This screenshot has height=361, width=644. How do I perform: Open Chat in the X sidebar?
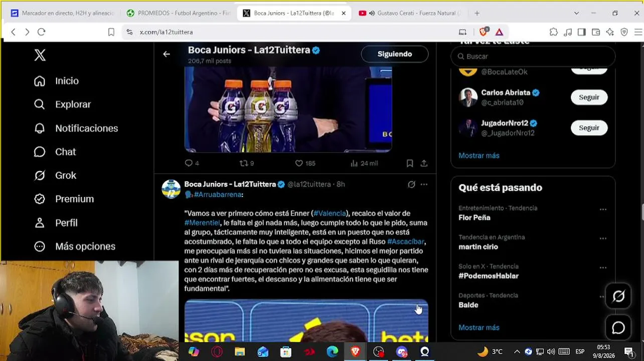[55, 152]
